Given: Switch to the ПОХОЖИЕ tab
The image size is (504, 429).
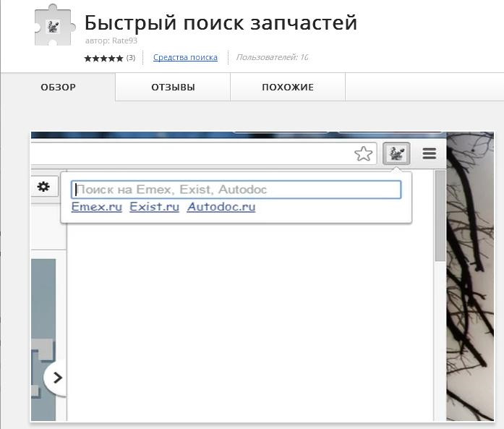Looking at the screenshot, I should click(x=288, y=87).
